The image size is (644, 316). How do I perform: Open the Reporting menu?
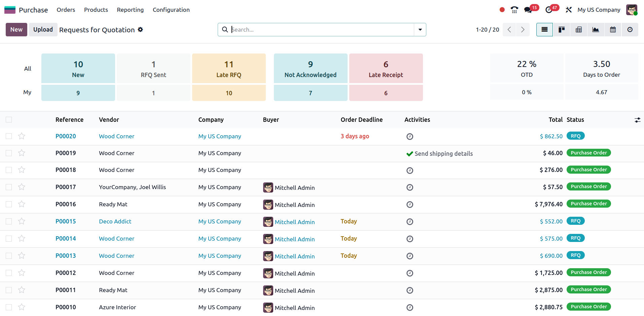pos(130,10)
